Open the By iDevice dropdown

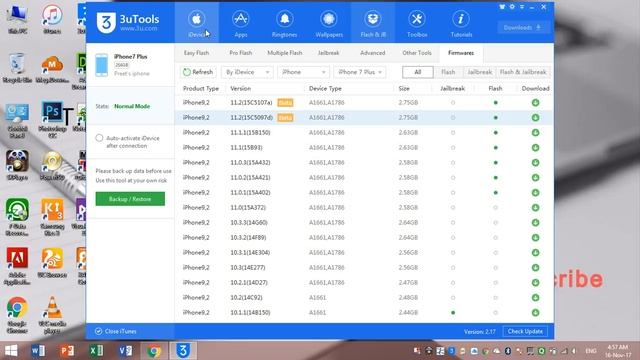click(x=247, y=72)
